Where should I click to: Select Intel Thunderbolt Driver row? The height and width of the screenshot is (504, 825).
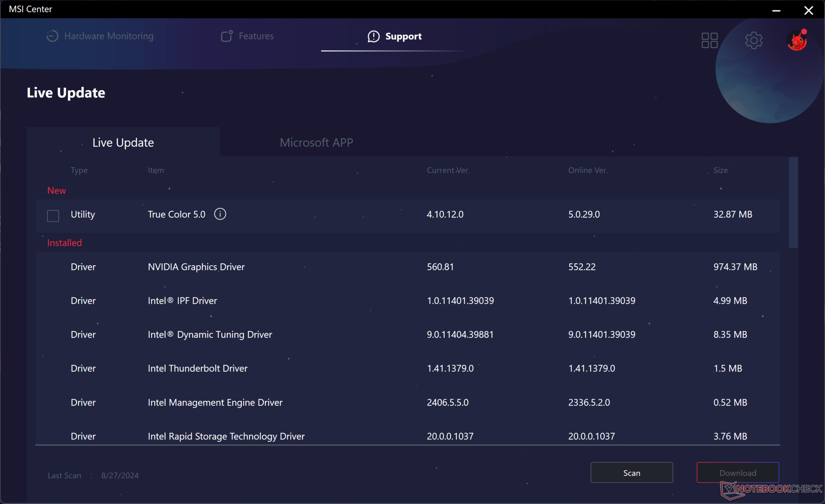407,368
